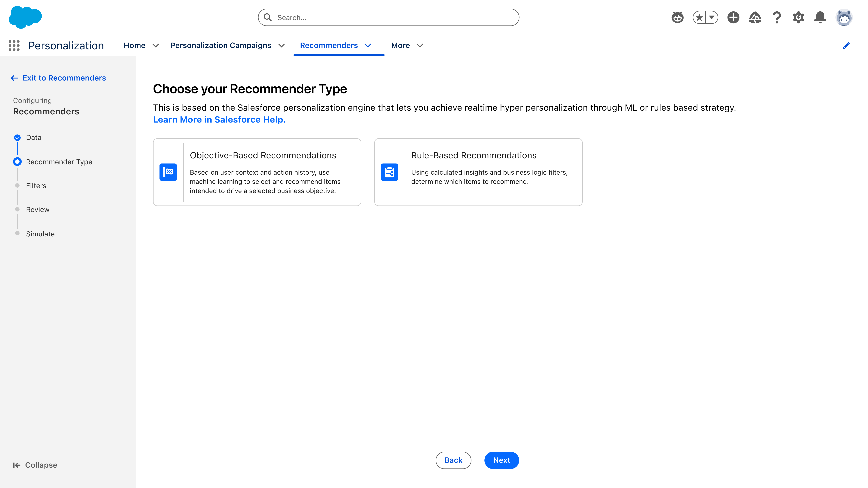868x488 pixels.
Task: Choose Rule-Based Recommendations card
Action: 478,172
